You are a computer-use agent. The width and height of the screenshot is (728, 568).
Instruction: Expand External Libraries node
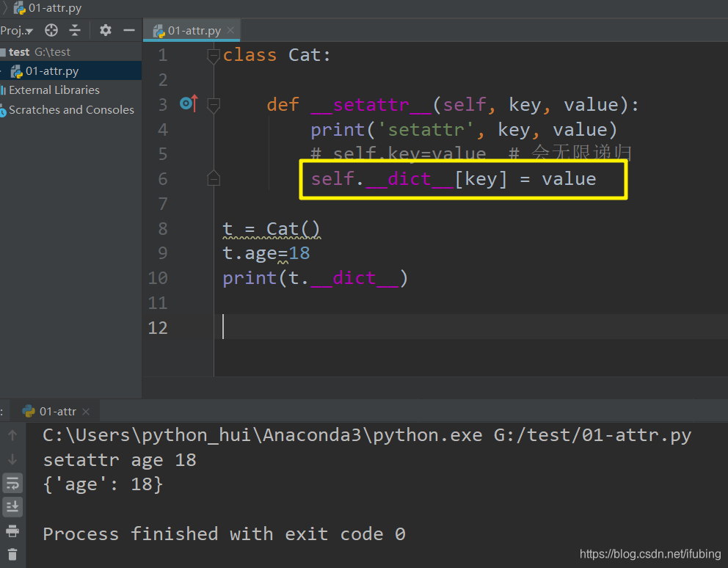point(54,90)
